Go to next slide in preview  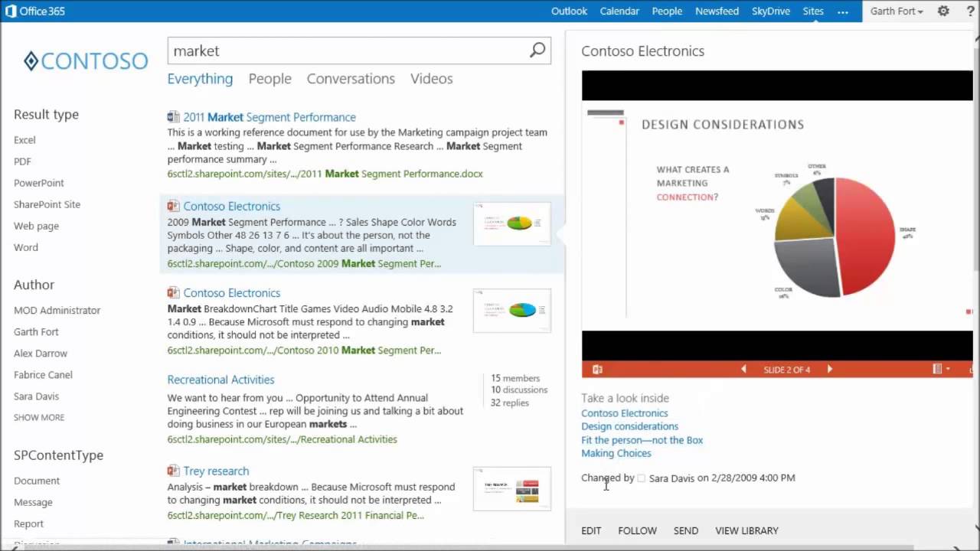(829, 369)
